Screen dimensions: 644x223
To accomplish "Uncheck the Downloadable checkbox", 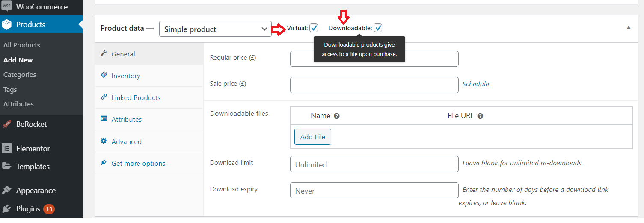I will pyautogui.click(x=378, y=28).
